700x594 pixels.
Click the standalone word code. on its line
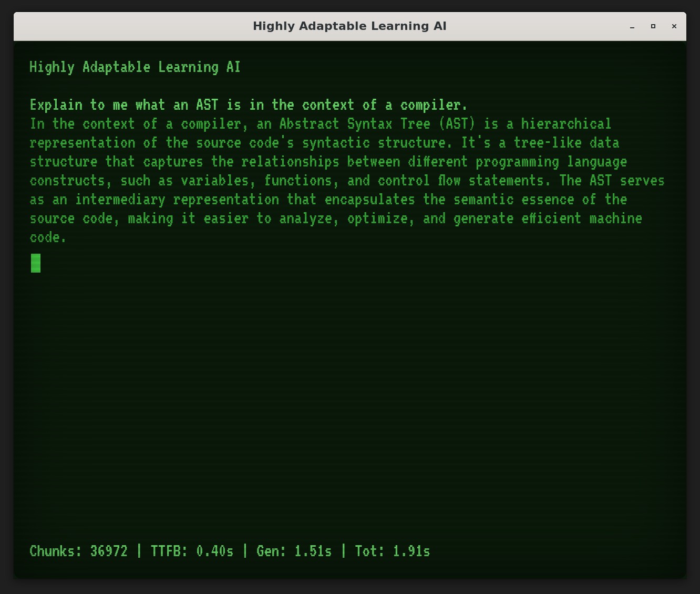point(47,237)
